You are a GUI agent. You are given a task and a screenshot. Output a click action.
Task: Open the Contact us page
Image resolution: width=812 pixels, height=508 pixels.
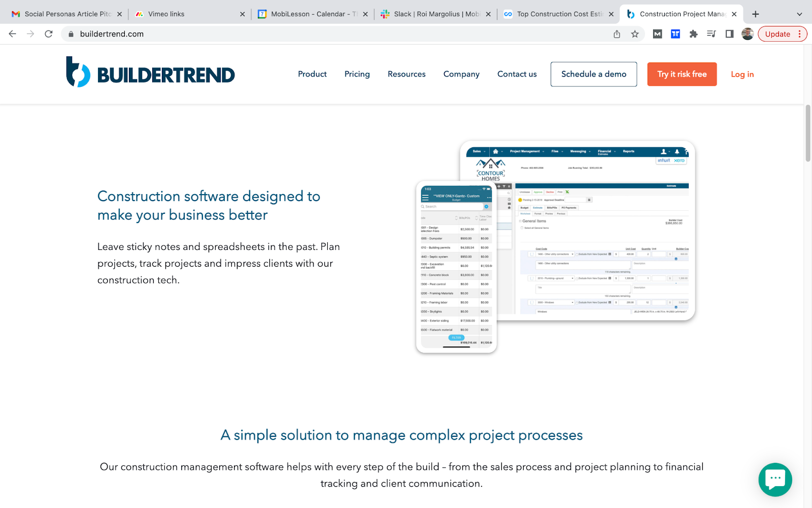coord(517,74)
